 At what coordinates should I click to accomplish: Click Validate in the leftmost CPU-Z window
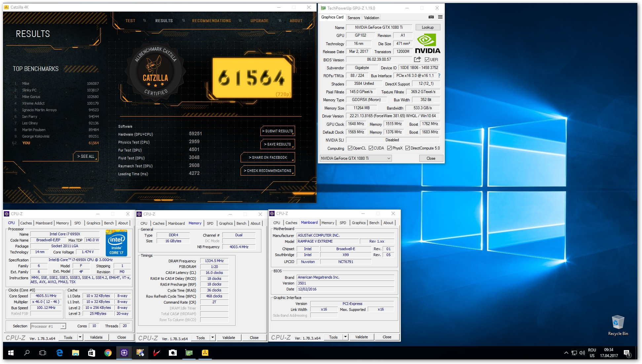pyautogui.click(x=96, y=337)
